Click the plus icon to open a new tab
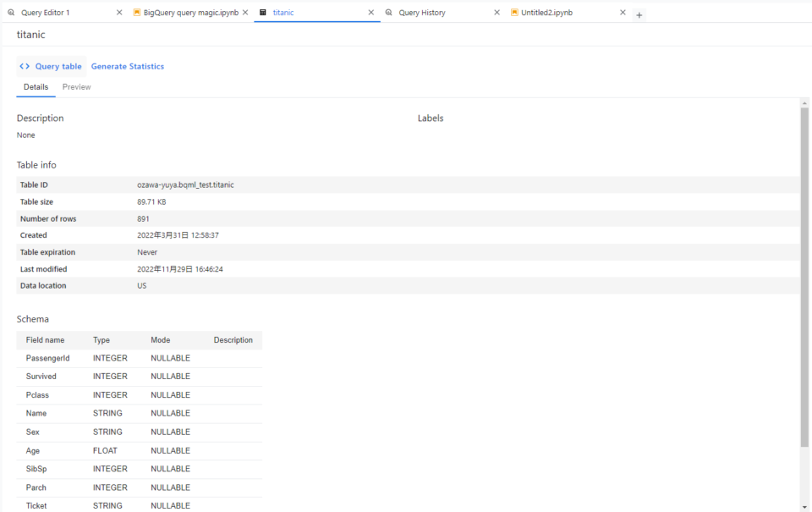The width and height of the screenshot is (812, 512). pos(639,14)
